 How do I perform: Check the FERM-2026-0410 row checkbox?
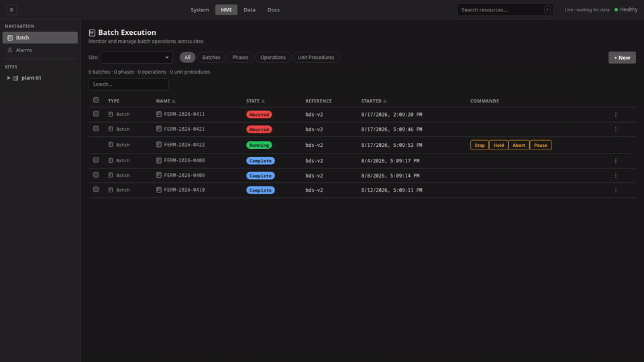(96, 189)
